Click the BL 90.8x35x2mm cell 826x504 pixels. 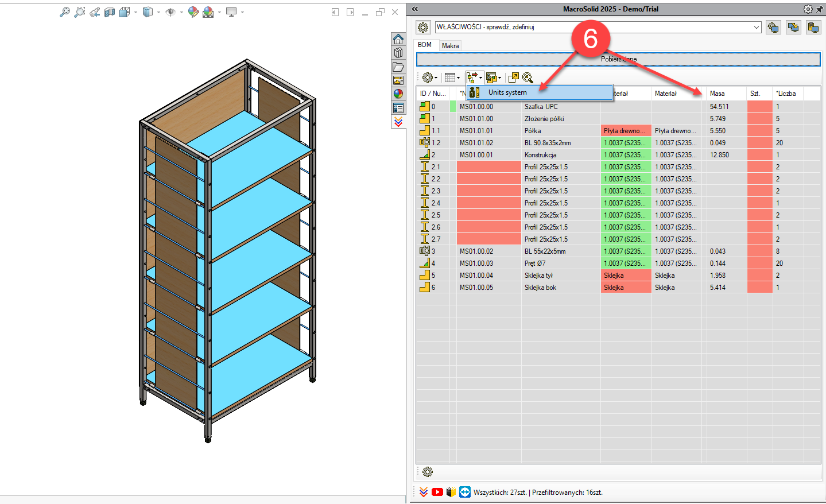click(x=560, y=143)
